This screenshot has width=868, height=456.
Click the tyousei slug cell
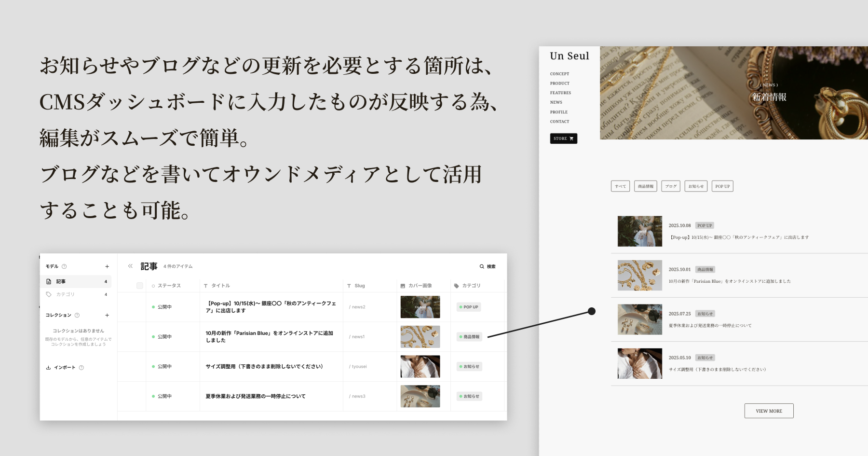click(358, 367)
